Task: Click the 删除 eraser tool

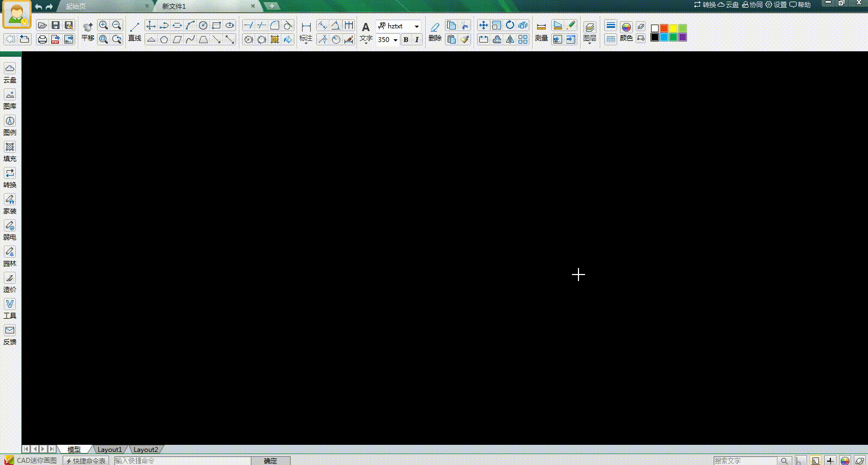Action: click(x=435, y=32)
